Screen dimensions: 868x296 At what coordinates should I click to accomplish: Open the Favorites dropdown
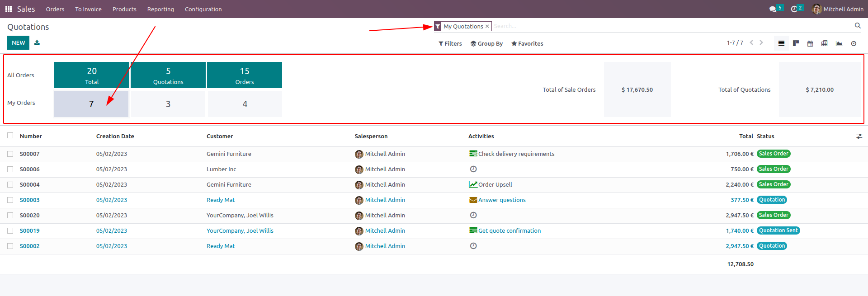tap(527, 43)
